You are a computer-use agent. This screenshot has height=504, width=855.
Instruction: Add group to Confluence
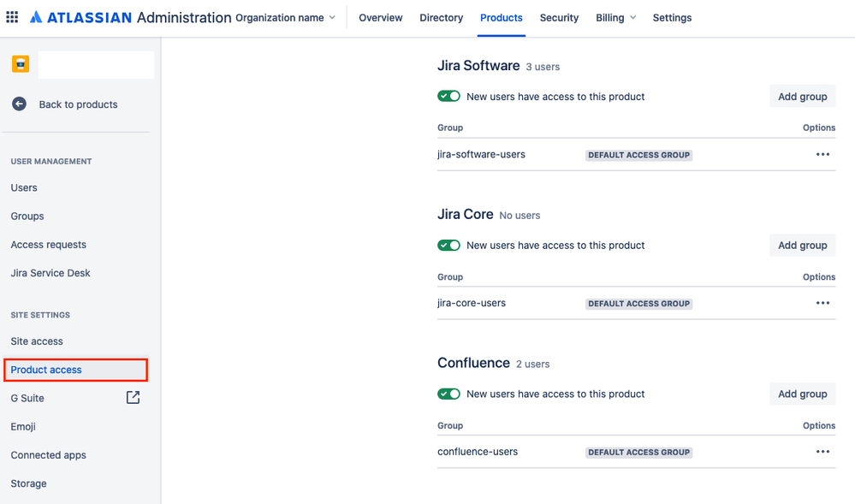(802, 394)
